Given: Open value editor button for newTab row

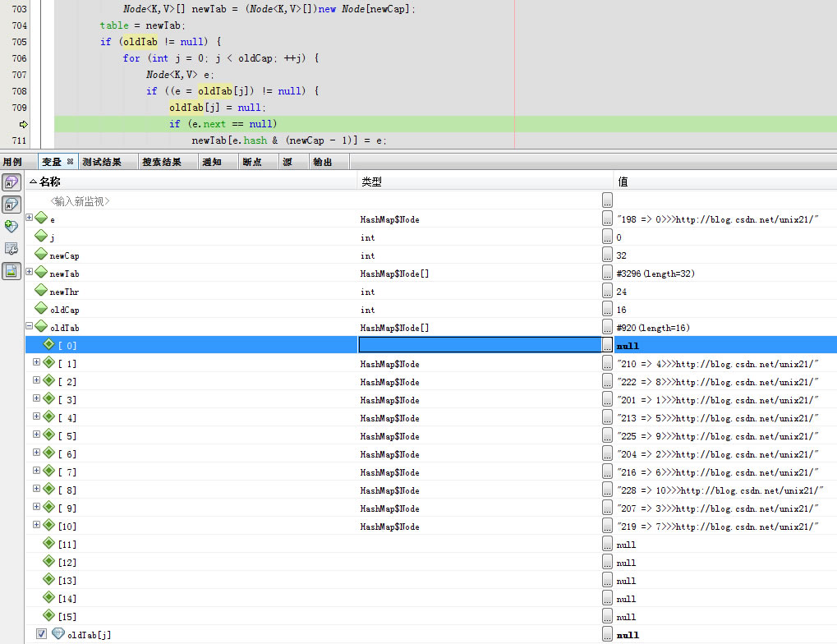Looking at the screenshot, I should [x=607, y=273].
